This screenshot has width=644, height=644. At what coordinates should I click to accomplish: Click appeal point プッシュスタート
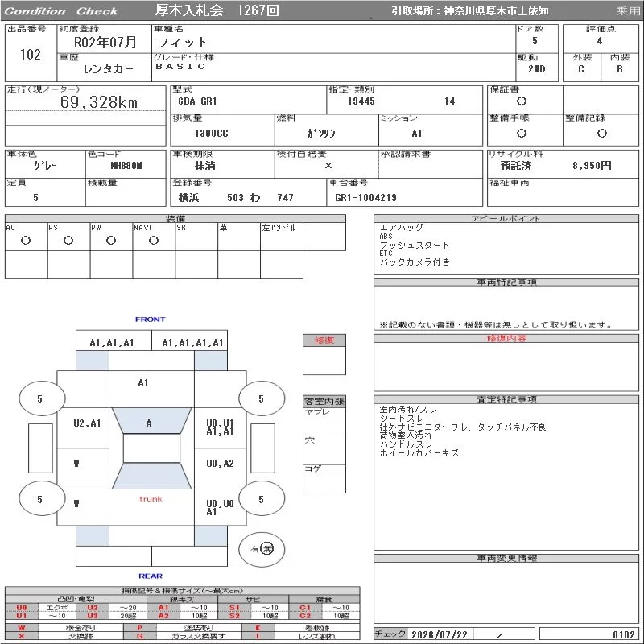coord(415,246)
